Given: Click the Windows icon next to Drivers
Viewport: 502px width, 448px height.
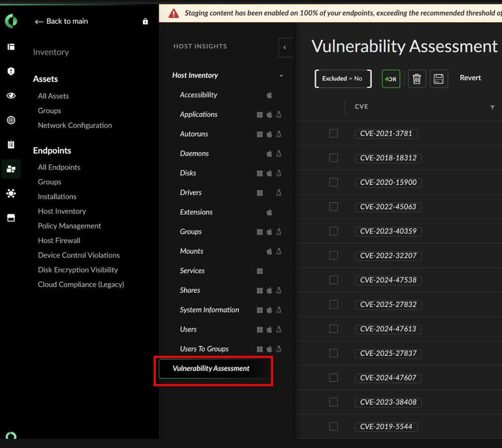Looking at the screenshot, I should pyautogui.click(x=260, y=193).
